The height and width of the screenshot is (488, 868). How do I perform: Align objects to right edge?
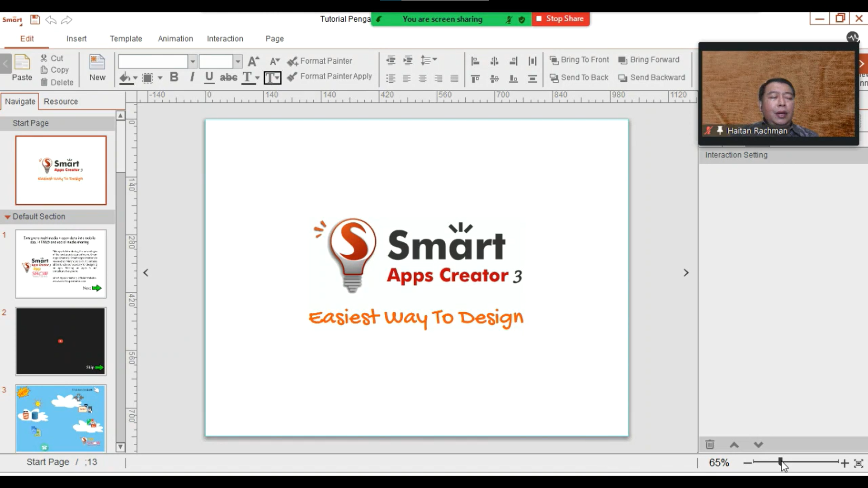tap(513, 61)
